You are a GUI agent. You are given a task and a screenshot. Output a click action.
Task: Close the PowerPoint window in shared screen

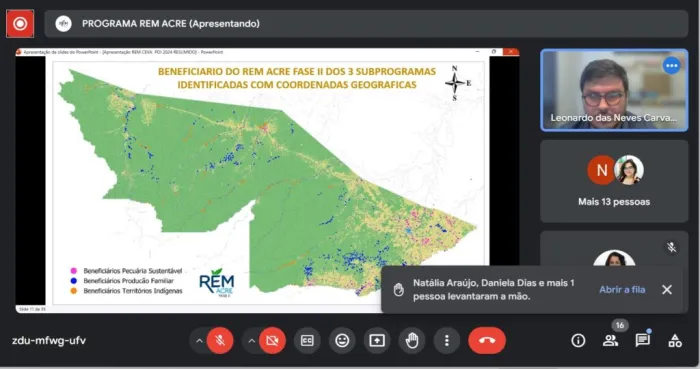(x=511, y=52)
